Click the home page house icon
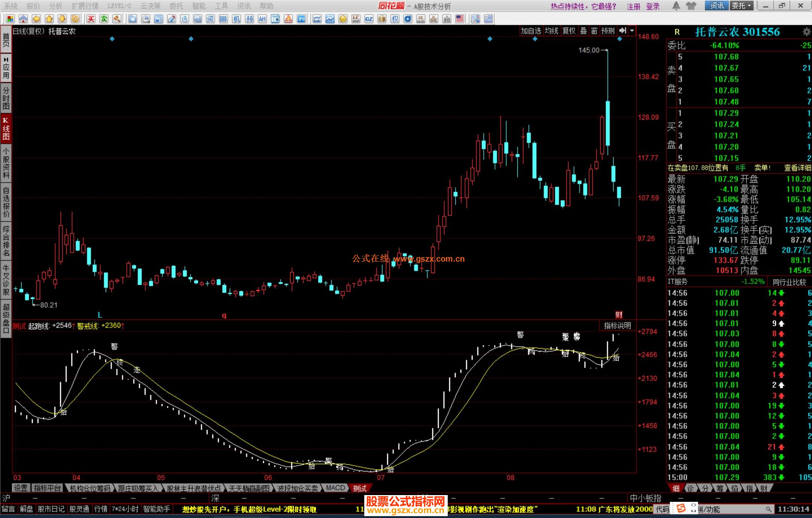The image size is (812, 518). (x=23, y=19)
